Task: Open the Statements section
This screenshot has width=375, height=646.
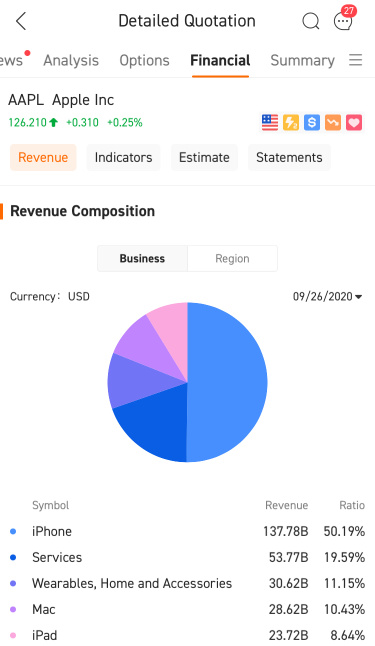Action: [x=289, y=157]
